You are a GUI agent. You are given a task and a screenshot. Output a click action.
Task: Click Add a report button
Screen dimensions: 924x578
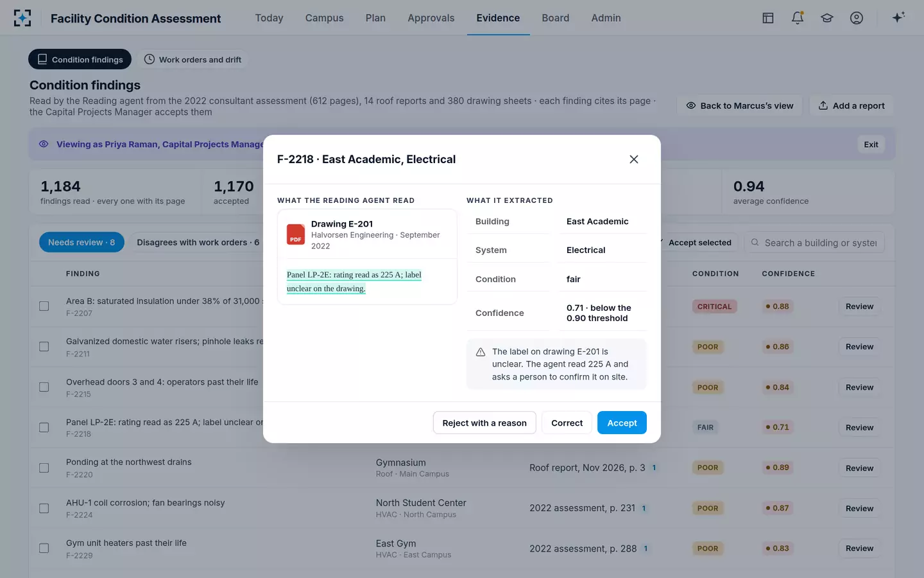tap(851, 106)
